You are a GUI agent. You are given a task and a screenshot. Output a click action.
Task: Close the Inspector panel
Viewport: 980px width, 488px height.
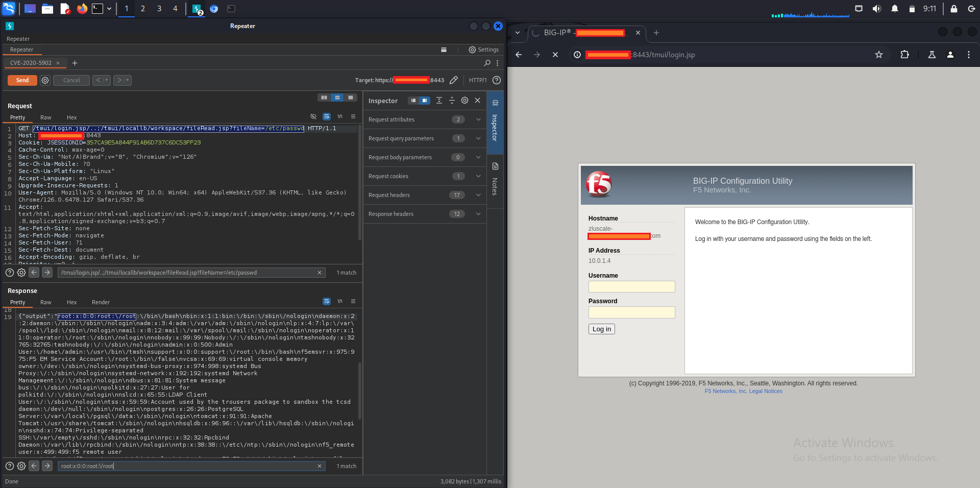477,101
